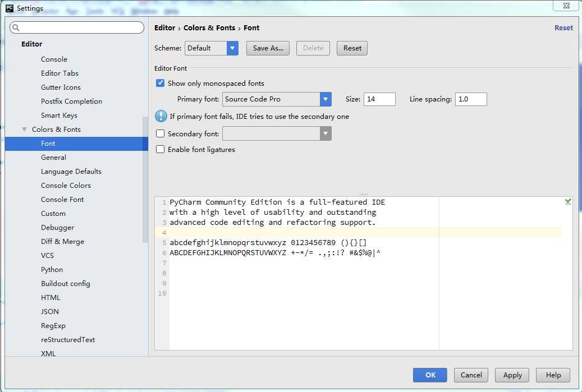Viewport: 582px width, 392px height.
Task: Click preview line 1 PyCharm text
Action: pos(277,202)
